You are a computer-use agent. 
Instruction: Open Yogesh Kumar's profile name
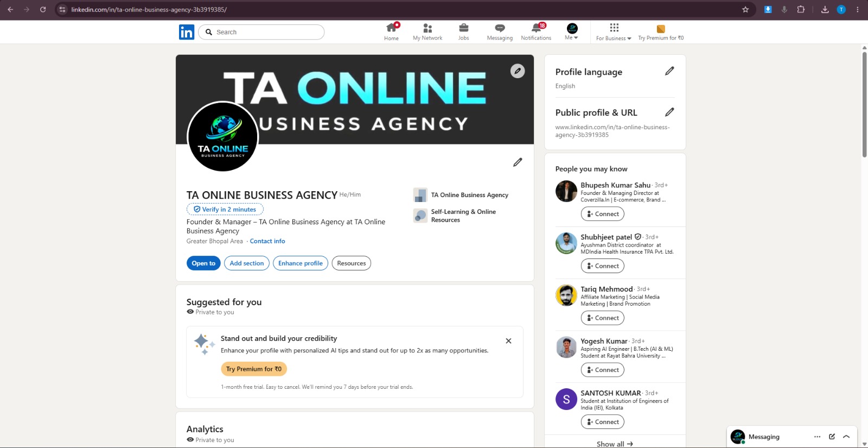[604, 341]
